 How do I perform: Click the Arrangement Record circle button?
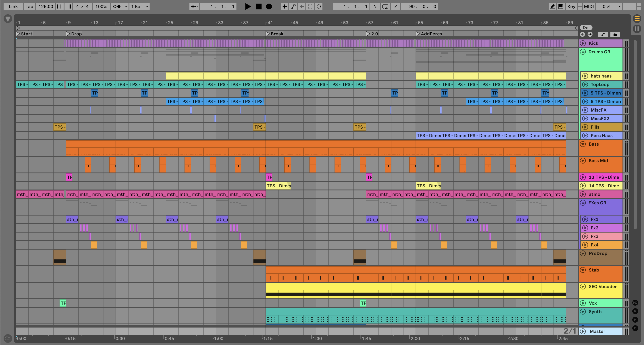(269, 6)
